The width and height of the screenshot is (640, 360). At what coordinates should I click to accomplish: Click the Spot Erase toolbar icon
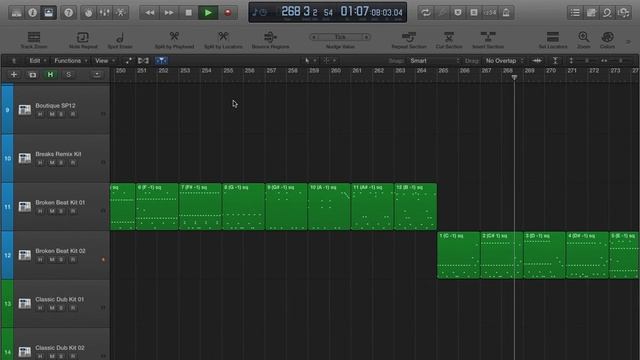click(x=120, y=37)
